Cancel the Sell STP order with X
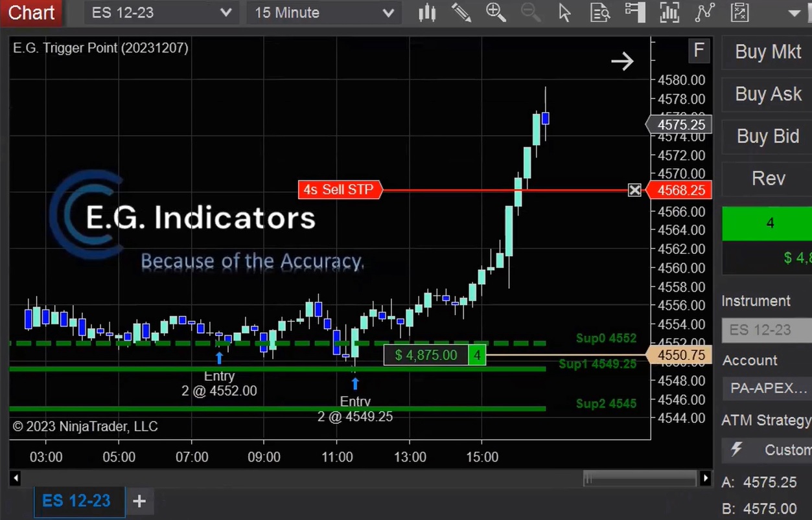This screenshot has height=520, width=812. click(634, 190)
